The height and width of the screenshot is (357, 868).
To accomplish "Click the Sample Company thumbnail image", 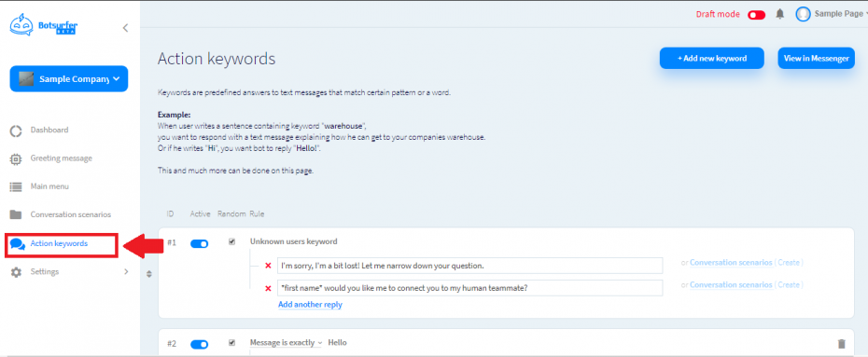I will tap(26, 79).
